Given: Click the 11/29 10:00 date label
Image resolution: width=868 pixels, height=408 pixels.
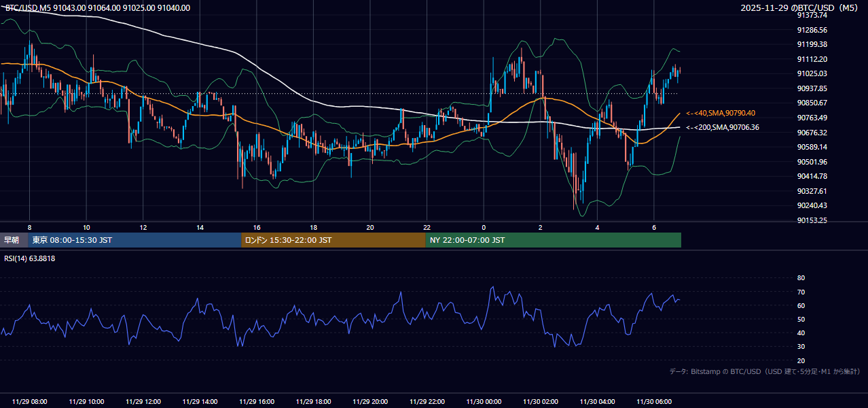Looking at the screenshot, I should coord(86,401).
